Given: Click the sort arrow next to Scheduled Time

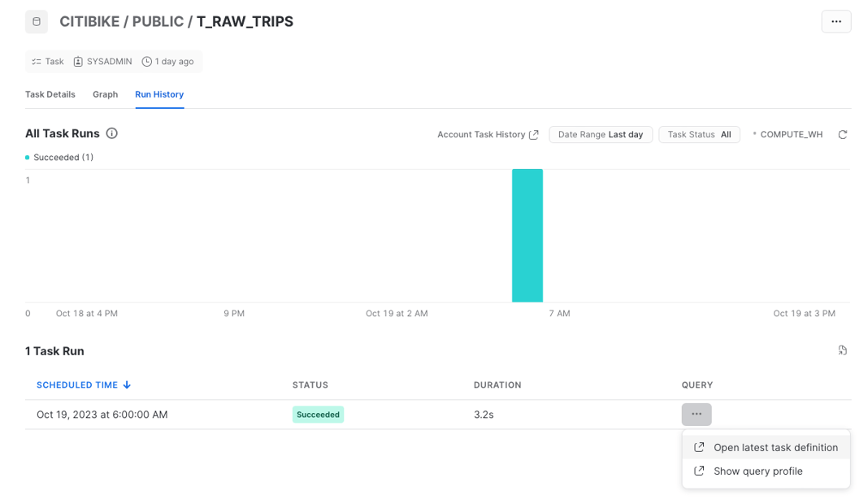Looking at the screenshot, I should point(127,385).
